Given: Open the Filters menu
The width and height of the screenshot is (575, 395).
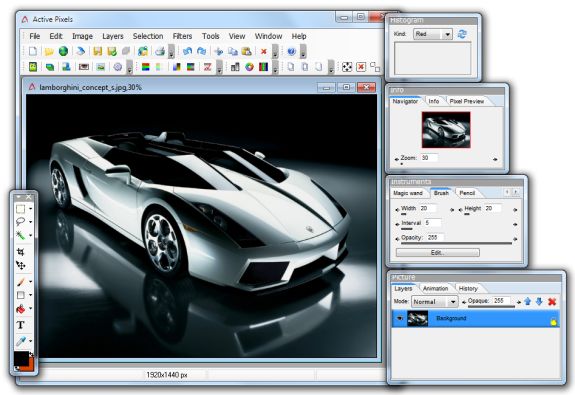Looking at the screenshot, I should tap(182, 36).
